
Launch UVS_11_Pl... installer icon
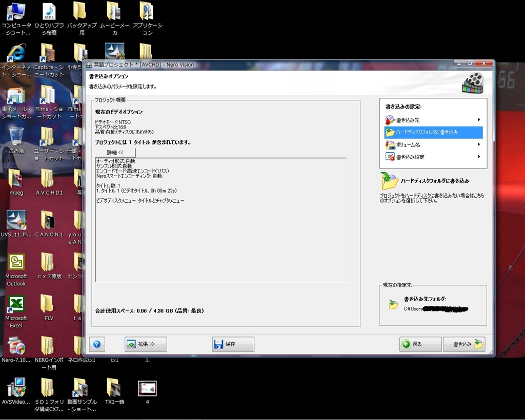point(16,224)
